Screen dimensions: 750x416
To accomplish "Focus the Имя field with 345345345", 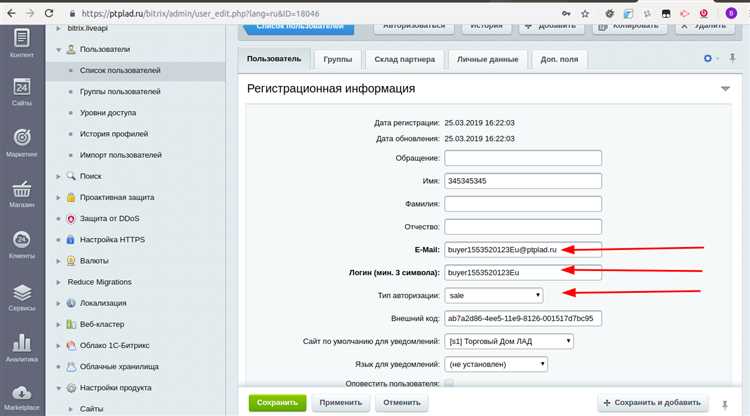I will (523, 181).
